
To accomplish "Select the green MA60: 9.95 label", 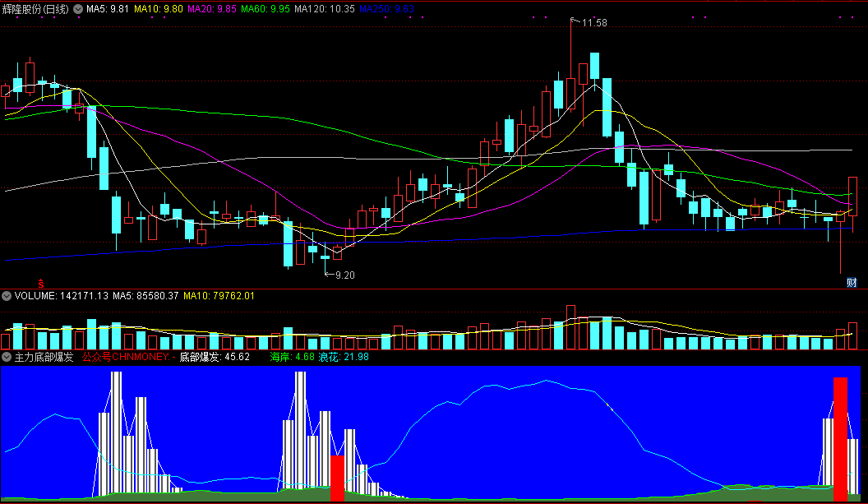I will (x=265, y=9).
